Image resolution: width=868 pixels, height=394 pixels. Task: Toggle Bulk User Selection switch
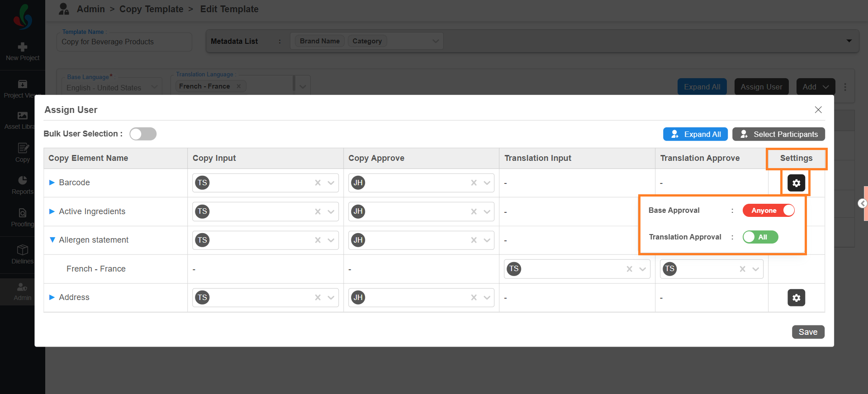point(143,134)
